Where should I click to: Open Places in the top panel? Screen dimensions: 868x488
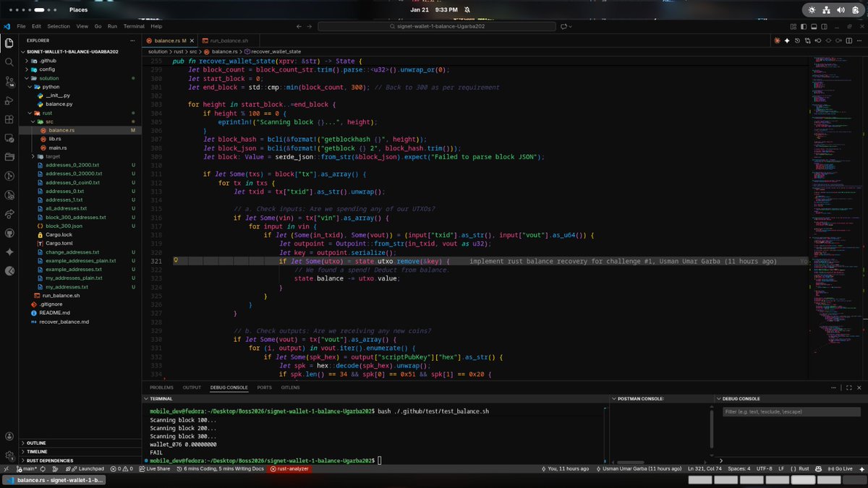pyautogui.click(x=79, y=9)
